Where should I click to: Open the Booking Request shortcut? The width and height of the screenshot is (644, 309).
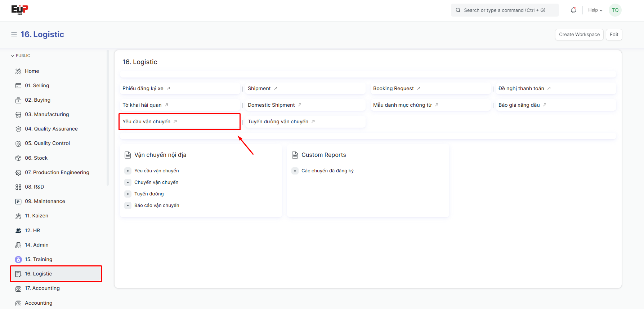click(x=393, y=88)
